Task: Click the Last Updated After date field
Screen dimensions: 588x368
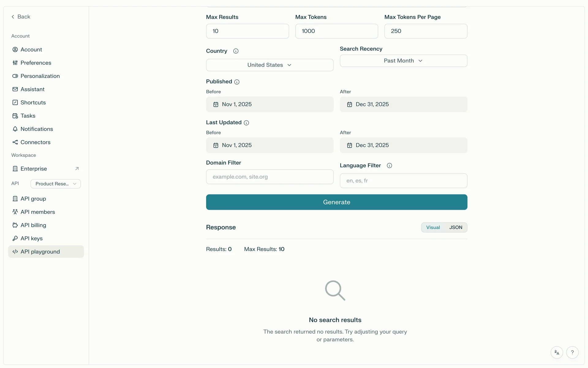Action: coord(403,145)
